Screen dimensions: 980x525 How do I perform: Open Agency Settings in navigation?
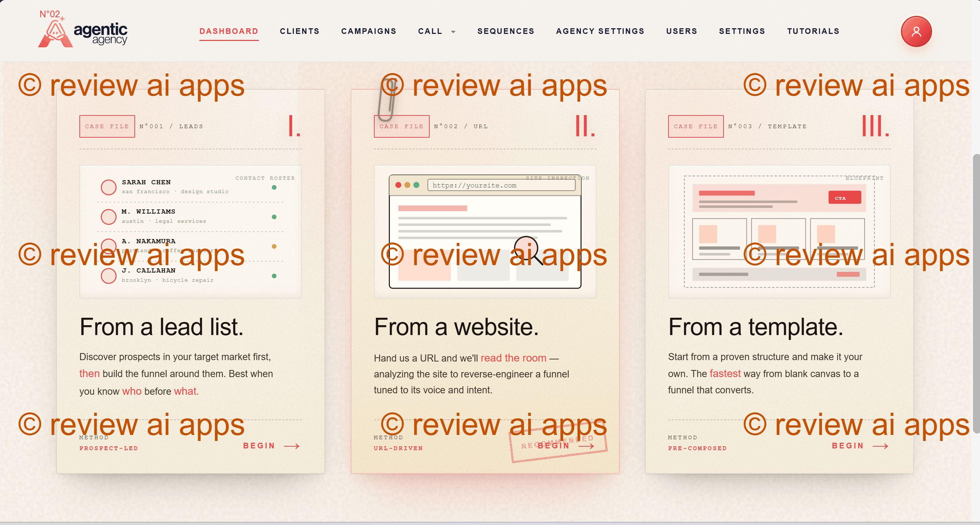click(x=600, y=31)
